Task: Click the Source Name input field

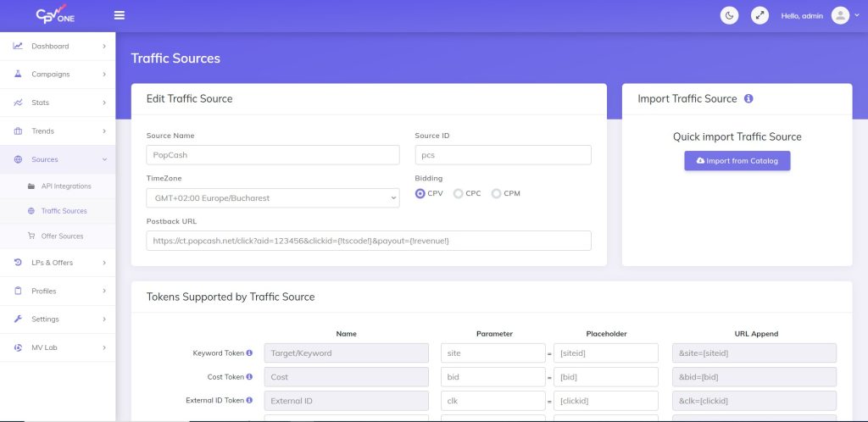Action: [273, 155]
